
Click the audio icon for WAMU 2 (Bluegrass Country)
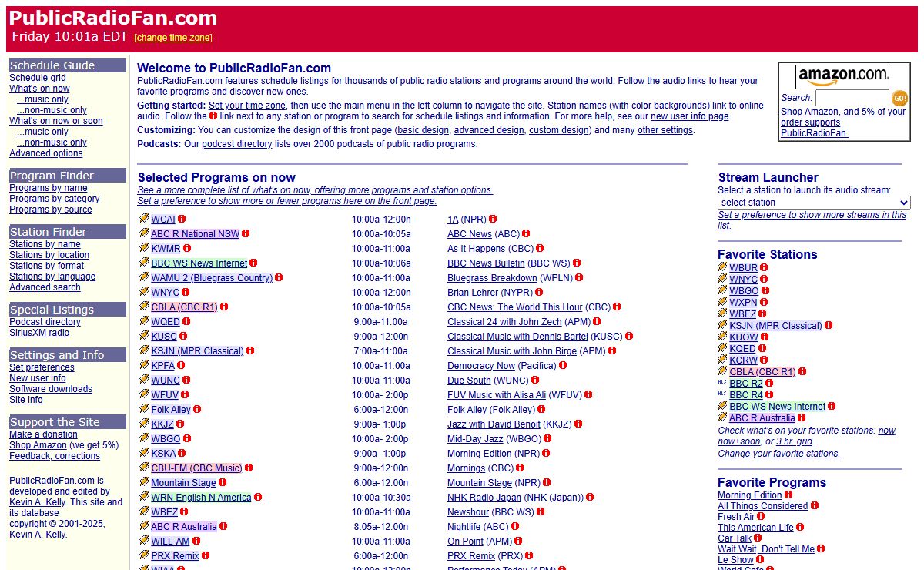tap(144, 277)
